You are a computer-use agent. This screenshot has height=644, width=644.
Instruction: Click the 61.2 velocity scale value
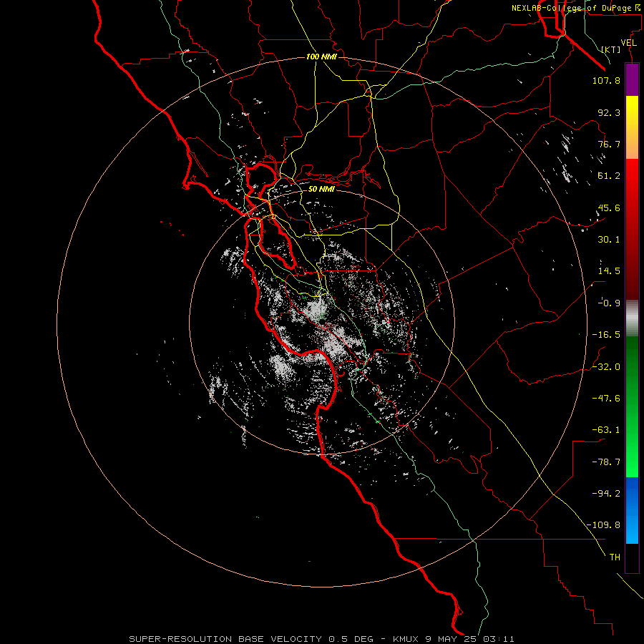609,176
